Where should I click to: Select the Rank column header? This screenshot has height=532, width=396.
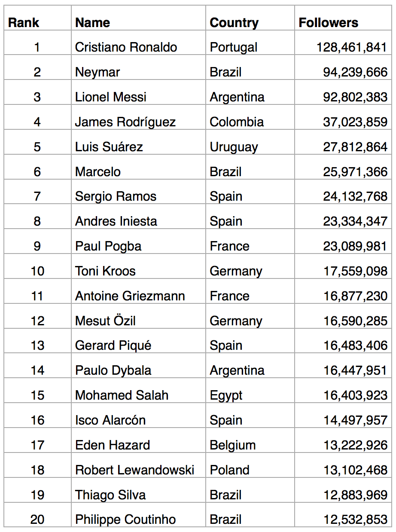[x=37, y=18]
